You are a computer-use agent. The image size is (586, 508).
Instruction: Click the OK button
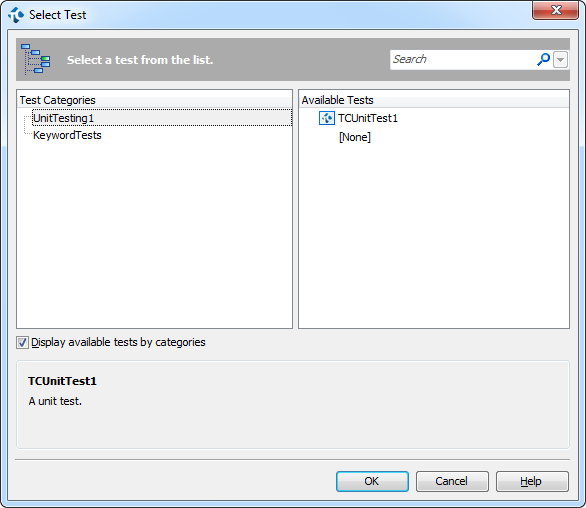point(372,481)
